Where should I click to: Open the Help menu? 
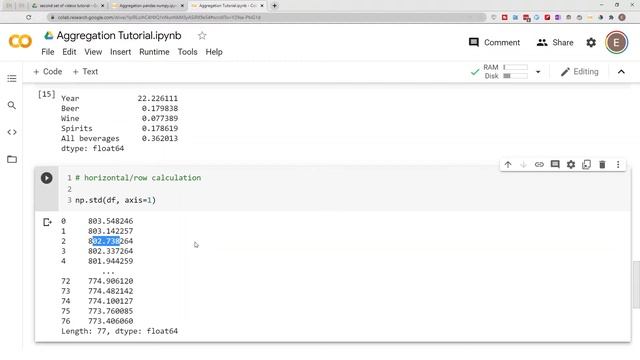214,52
